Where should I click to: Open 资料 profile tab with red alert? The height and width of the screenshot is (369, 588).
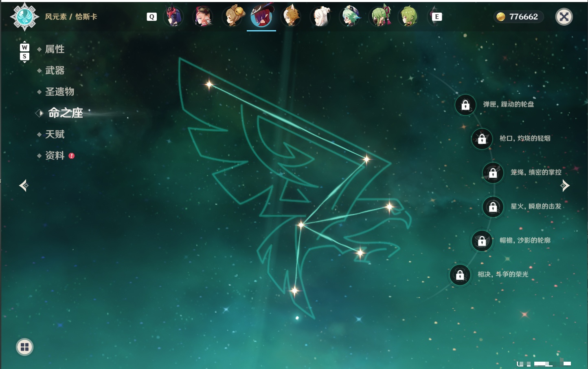coord(55,155)
